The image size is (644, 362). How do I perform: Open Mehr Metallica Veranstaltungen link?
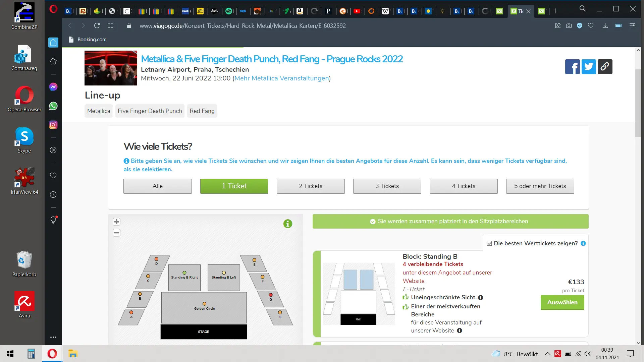coord(281,78)
